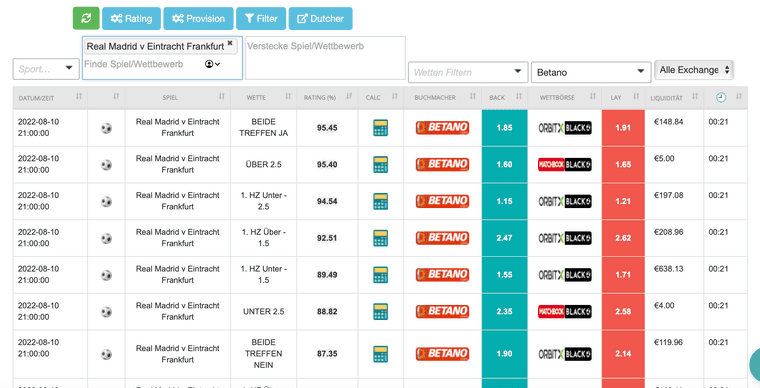This screenshot has height=388, width=760.
Task: Open the Provision settings
Action: click(x=199, y=18)
